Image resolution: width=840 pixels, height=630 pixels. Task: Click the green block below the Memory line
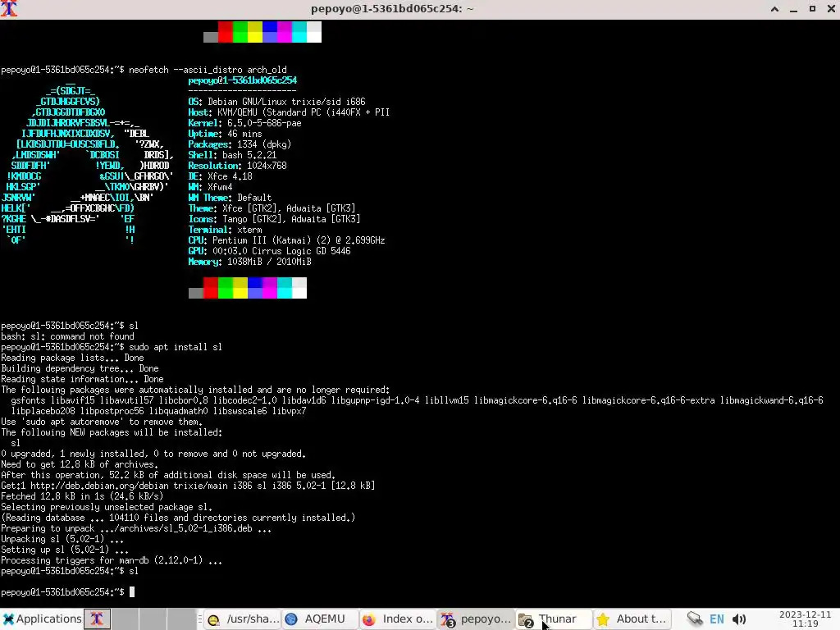[226, 288]
